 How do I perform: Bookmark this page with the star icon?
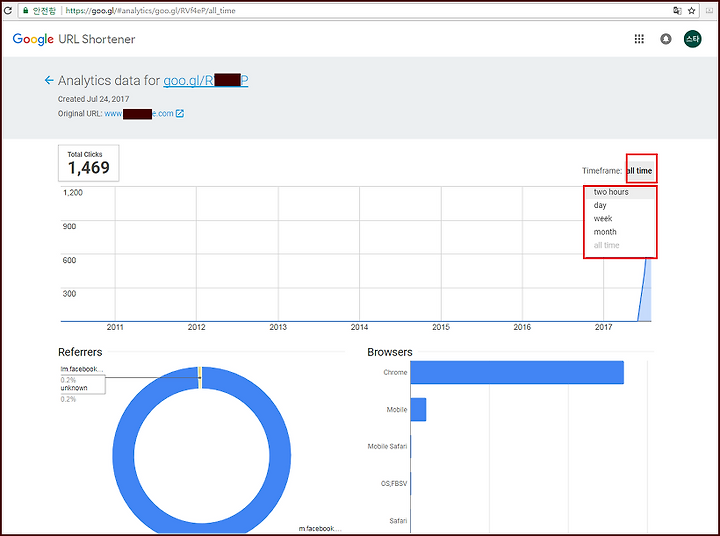[692, 11]
